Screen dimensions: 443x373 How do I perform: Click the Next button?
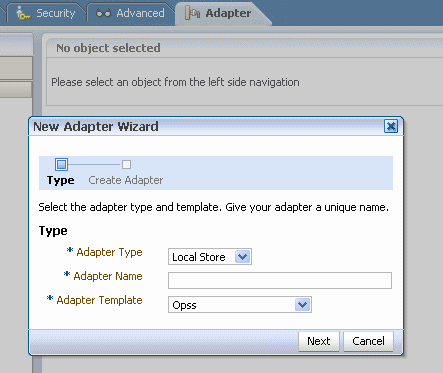tap(319, 341)
